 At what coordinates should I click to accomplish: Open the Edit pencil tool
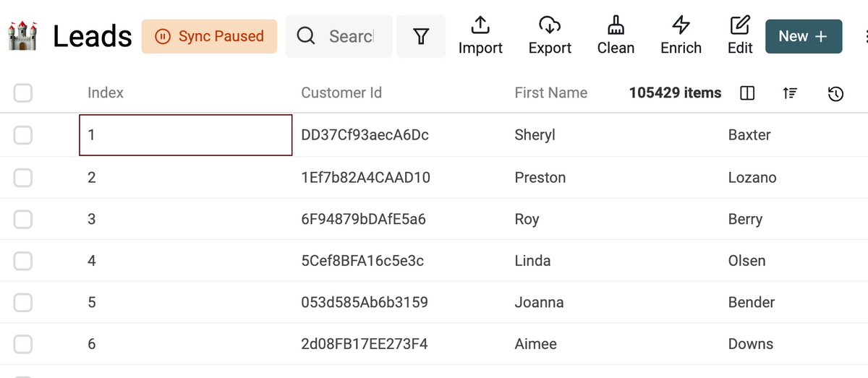740,26
